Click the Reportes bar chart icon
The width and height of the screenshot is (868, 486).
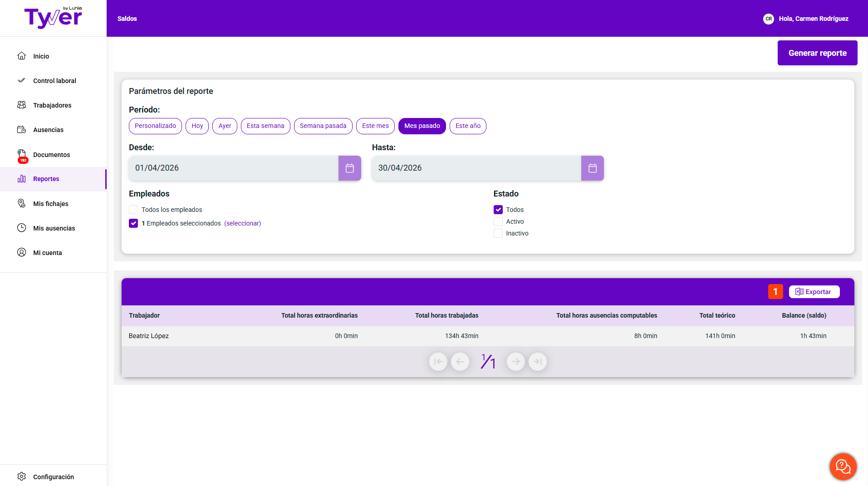tap(21, 179)
